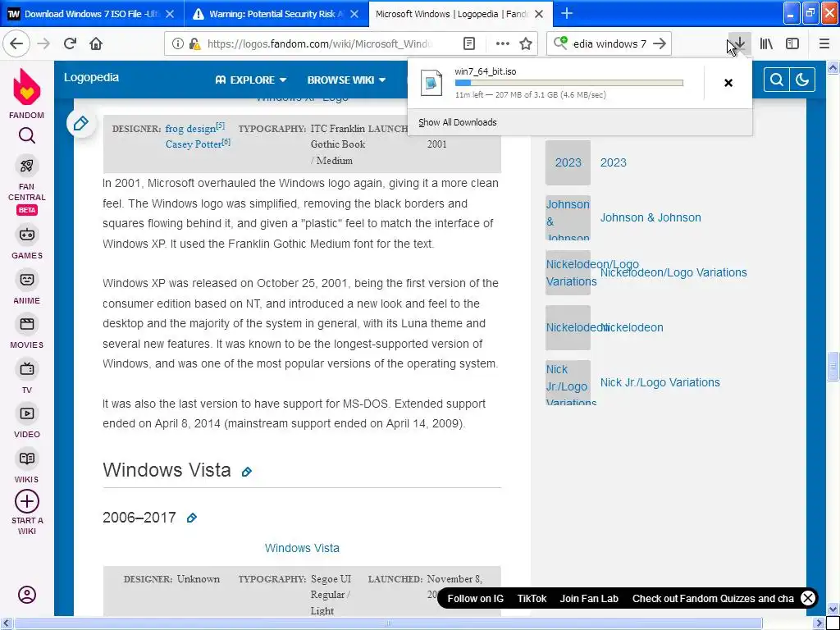The height and width of the screenshot is (630, 840).
Task: Open Wikis section in Fandom sidebar
Action: 27,467
